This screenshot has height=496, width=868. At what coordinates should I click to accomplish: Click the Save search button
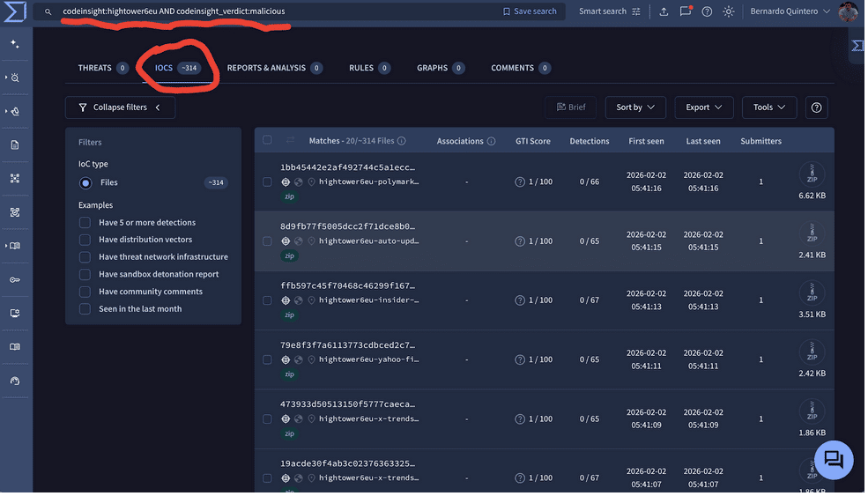tap(530, 11)
